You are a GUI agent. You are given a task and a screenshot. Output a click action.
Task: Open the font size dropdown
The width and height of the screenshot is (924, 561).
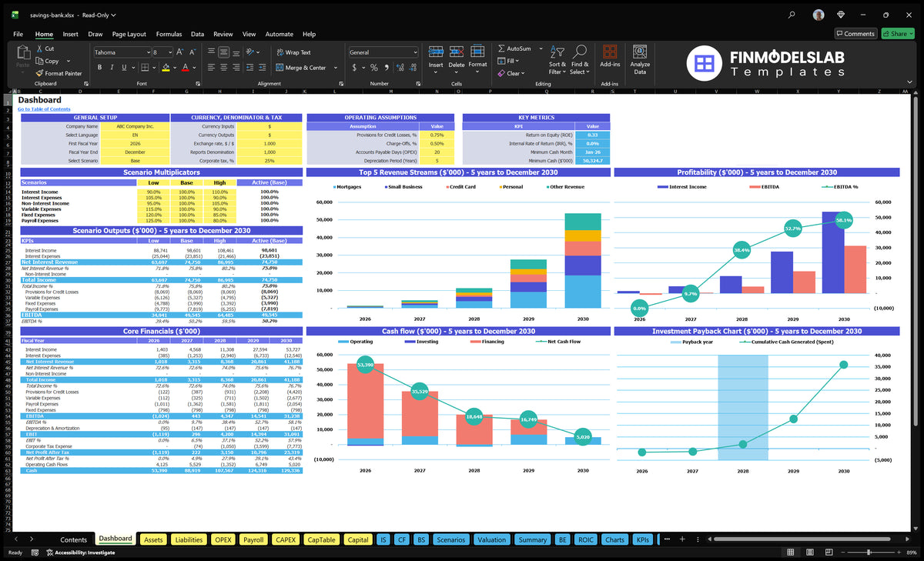(x=169, y=52)
